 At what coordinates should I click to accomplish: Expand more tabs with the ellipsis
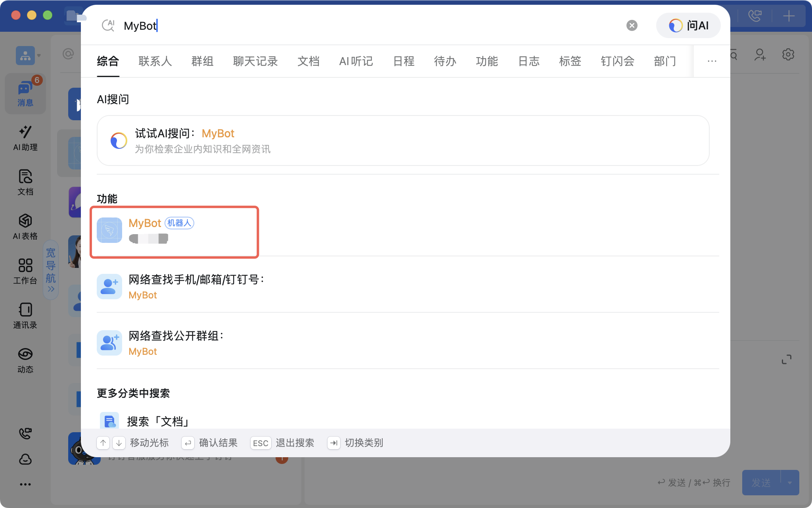[712, 61]
